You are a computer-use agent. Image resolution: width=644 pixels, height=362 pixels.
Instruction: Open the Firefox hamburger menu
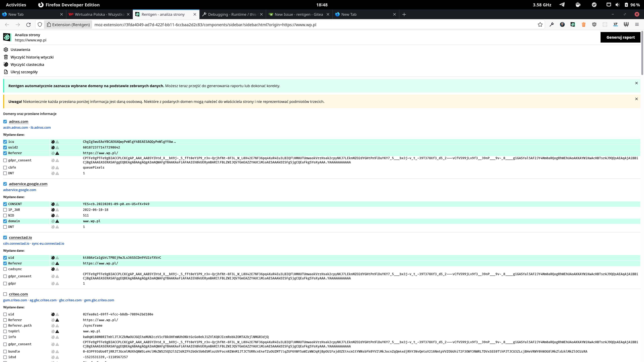click(637, 24)
